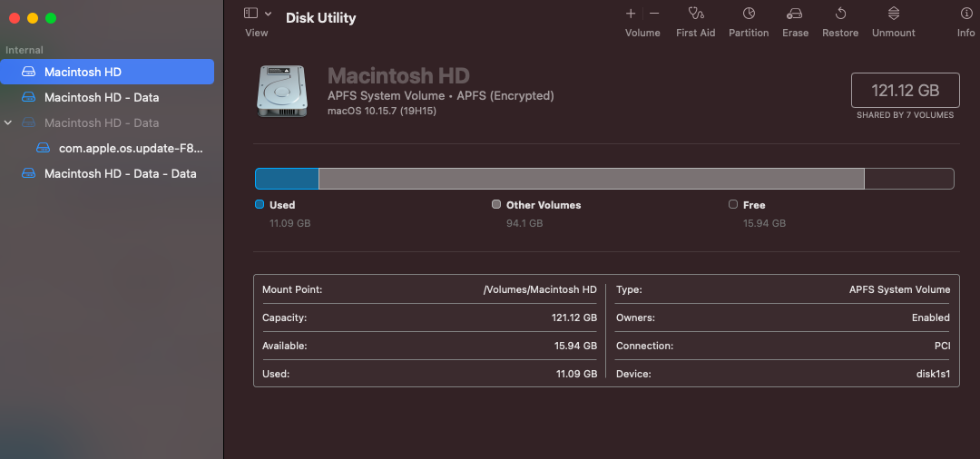
Task: Minimize window with yellow button
Action: click(x=33, y=18)
